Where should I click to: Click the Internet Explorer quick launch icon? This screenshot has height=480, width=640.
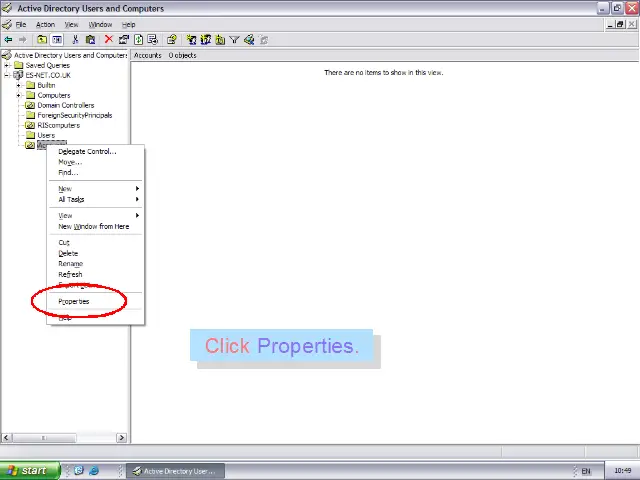94,471
